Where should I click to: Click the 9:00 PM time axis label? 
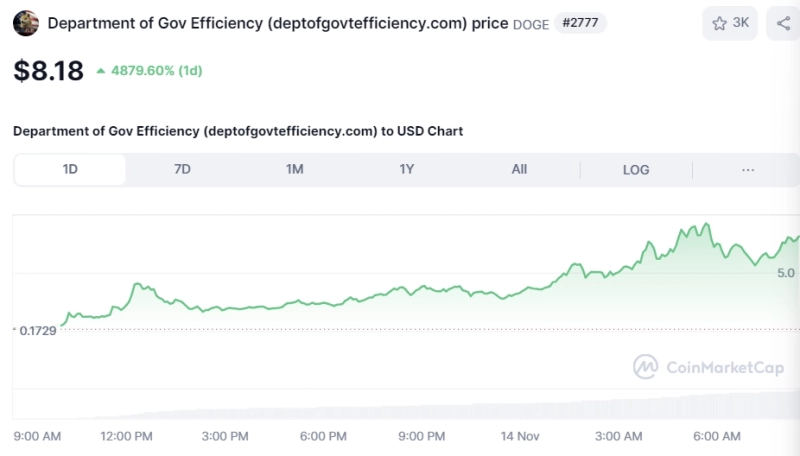[421, 436]
